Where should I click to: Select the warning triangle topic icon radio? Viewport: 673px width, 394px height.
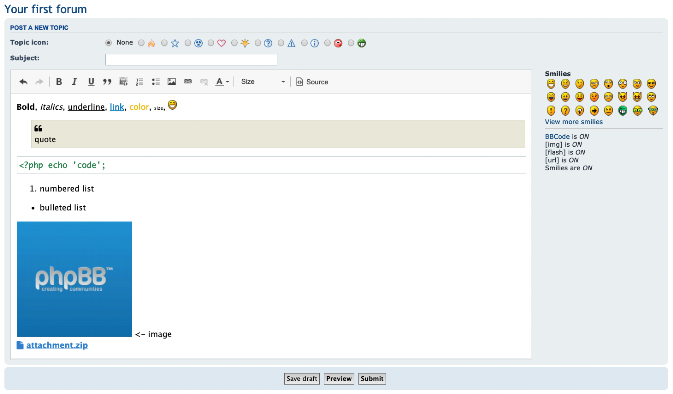click(x=281, y=43)
